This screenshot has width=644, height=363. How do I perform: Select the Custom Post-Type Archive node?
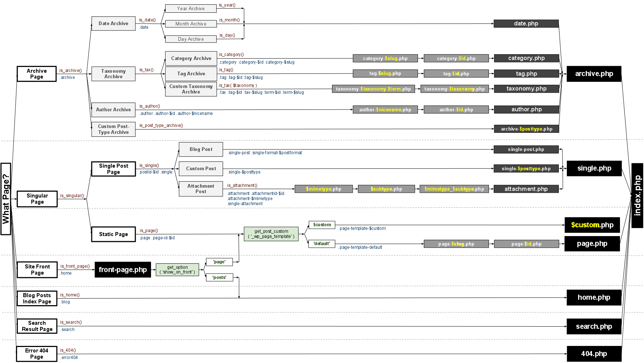pyautogui.click(x=114, y=129)
